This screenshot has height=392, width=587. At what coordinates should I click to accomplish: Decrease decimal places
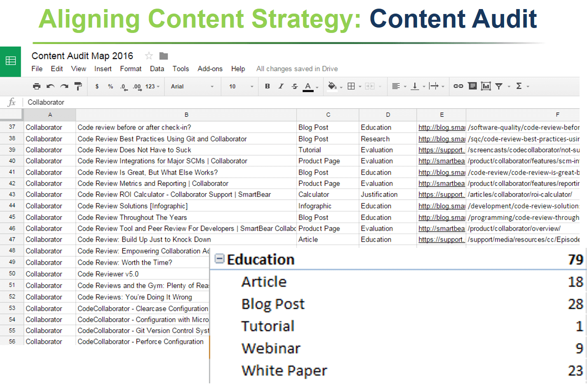click(x=124, y=87)
